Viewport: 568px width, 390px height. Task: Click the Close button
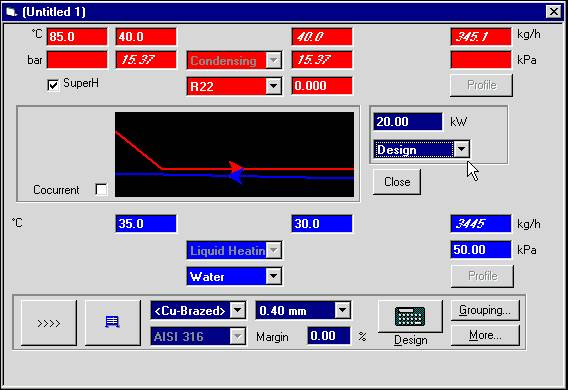[x=397, y=182]
